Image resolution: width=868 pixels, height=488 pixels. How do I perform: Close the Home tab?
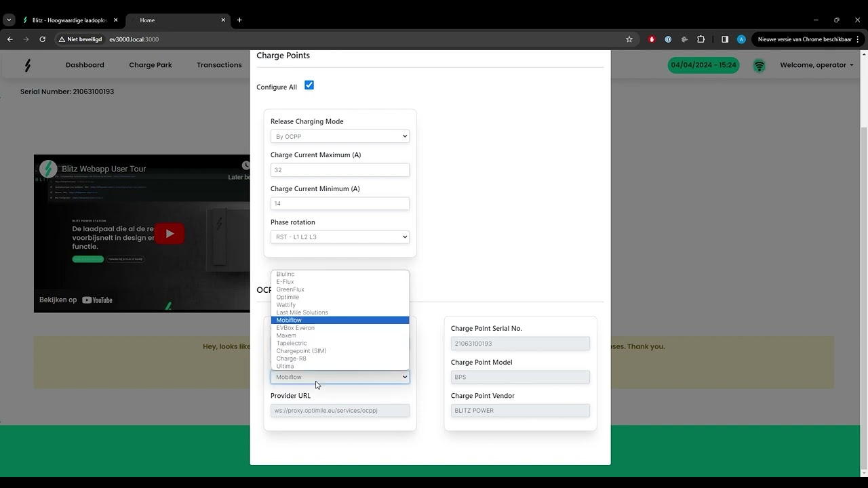(x=223, y=20)
